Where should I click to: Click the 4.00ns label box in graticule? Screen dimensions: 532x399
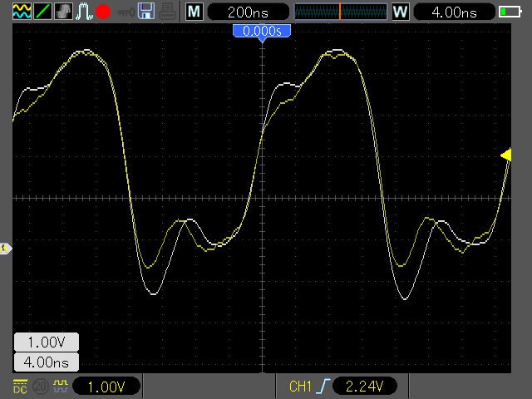47,362
